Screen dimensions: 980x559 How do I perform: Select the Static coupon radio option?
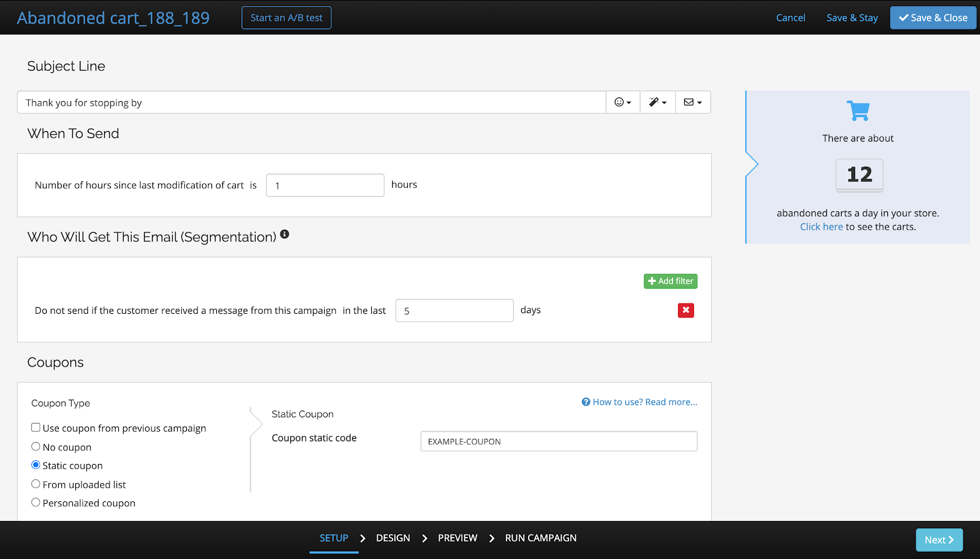pyautogui.click(x=36, y=465)
